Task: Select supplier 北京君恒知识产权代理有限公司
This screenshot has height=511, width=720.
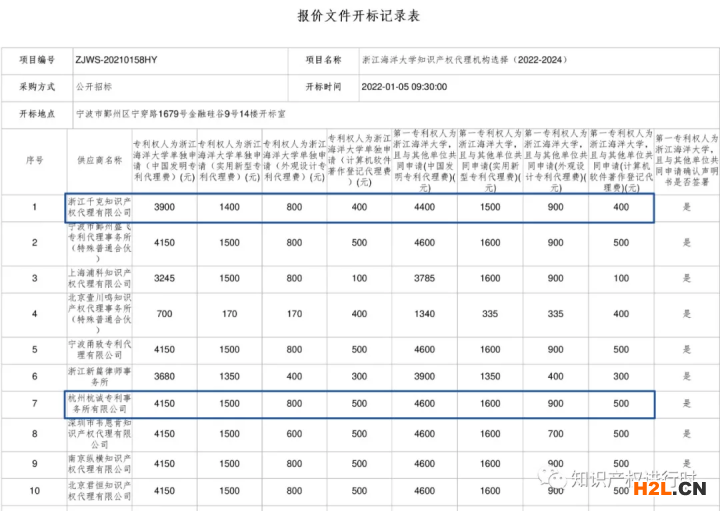Action: coord(100,491)
